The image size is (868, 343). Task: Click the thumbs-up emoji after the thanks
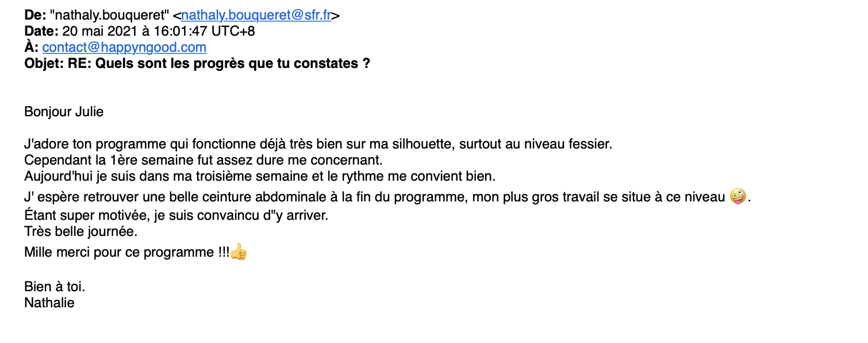(239, 252)
